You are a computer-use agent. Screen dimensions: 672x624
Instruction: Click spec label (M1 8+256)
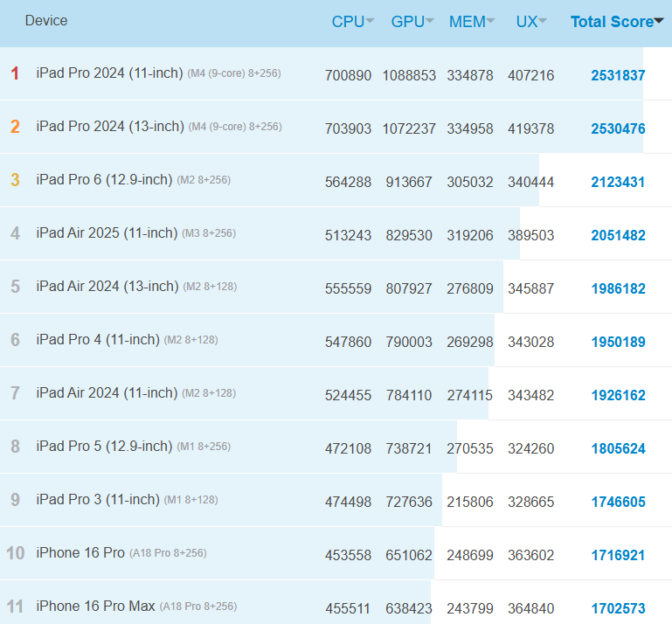click(204, 447)
